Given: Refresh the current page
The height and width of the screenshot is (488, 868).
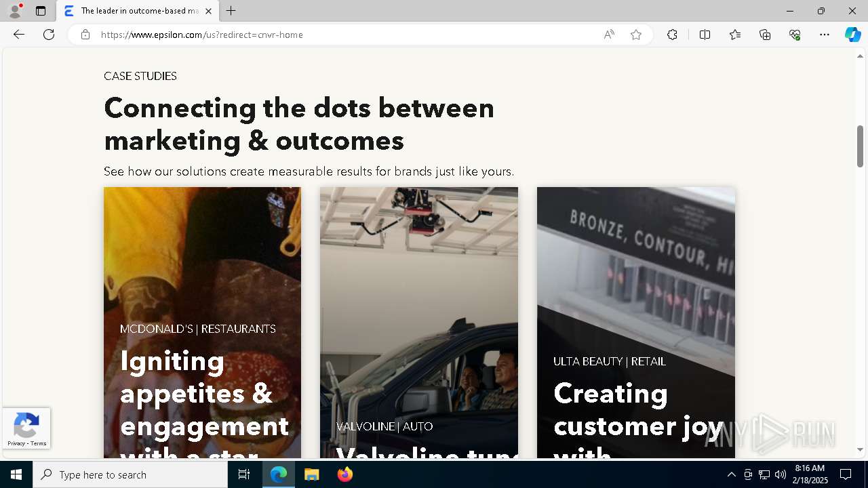Looking at the screenshot, I should 49,35.
